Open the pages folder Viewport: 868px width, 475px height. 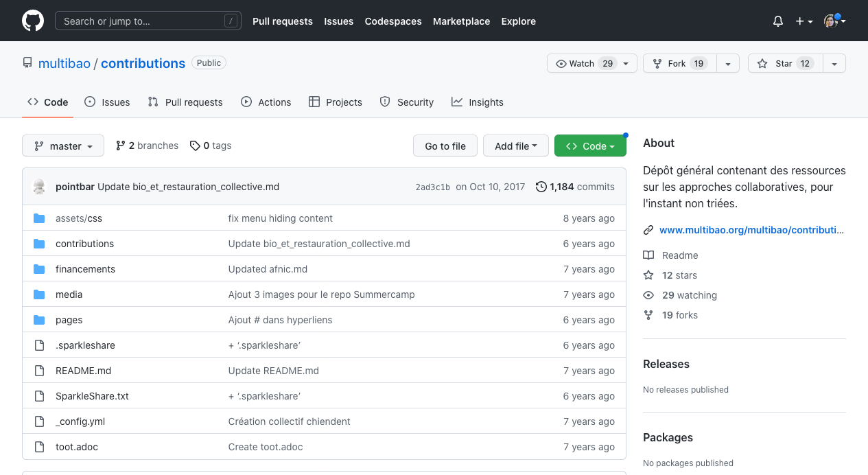click(x=69, y=320)
